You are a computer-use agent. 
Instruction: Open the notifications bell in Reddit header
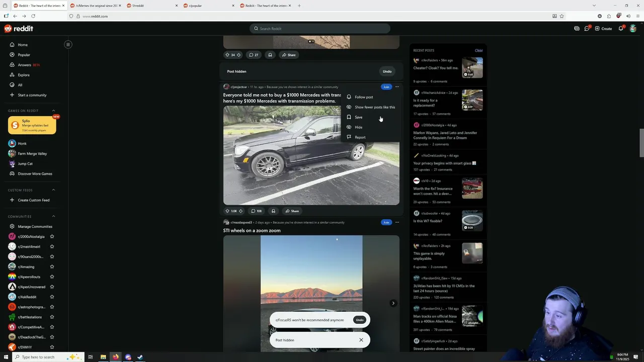tap(621, 29)
